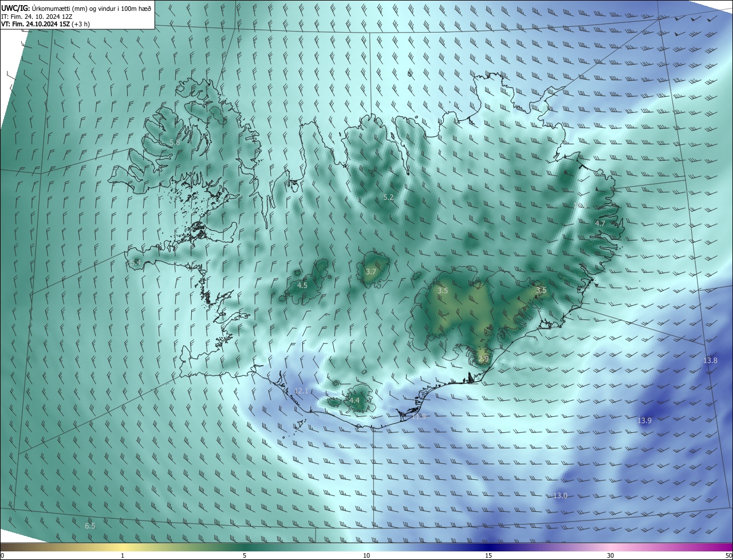Click the 13.9 value label on the map
The width and height of the screenshot is (733, 560).
644,420
